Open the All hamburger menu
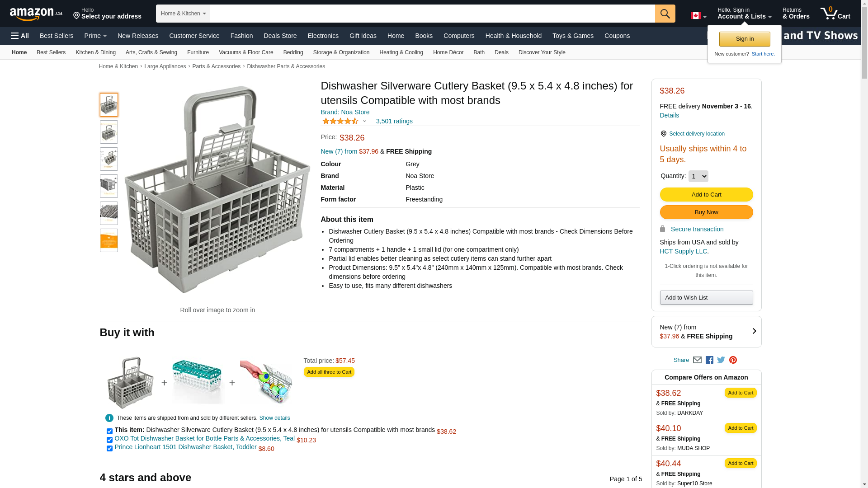The width and height of the screenshot is (868, 488). click(x=20, y=36)
